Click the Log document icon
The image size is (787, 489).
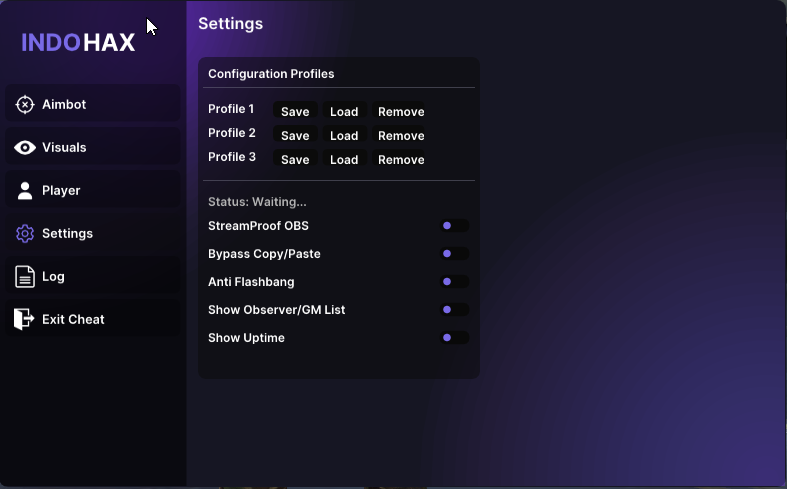pyautogui.click(x=25, y=277)
